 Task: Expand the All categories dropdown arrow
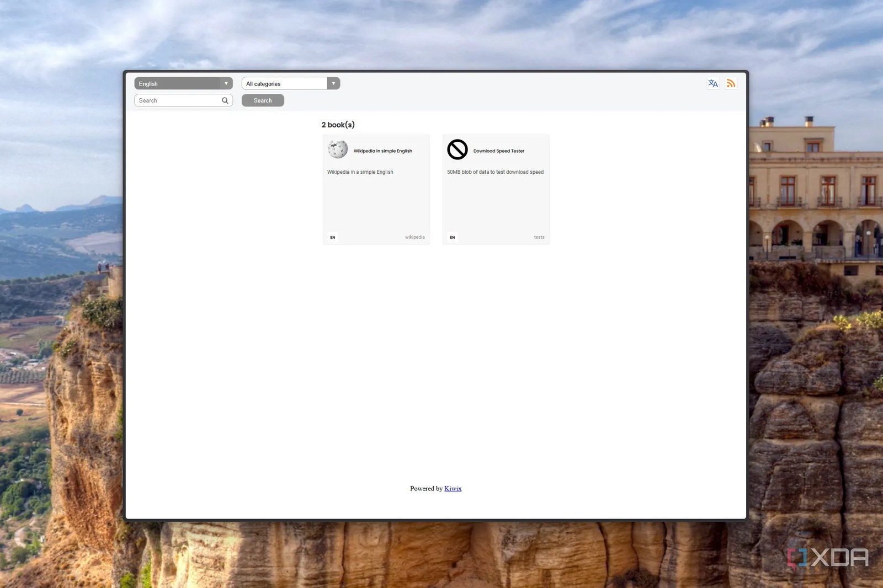(333, 83)
